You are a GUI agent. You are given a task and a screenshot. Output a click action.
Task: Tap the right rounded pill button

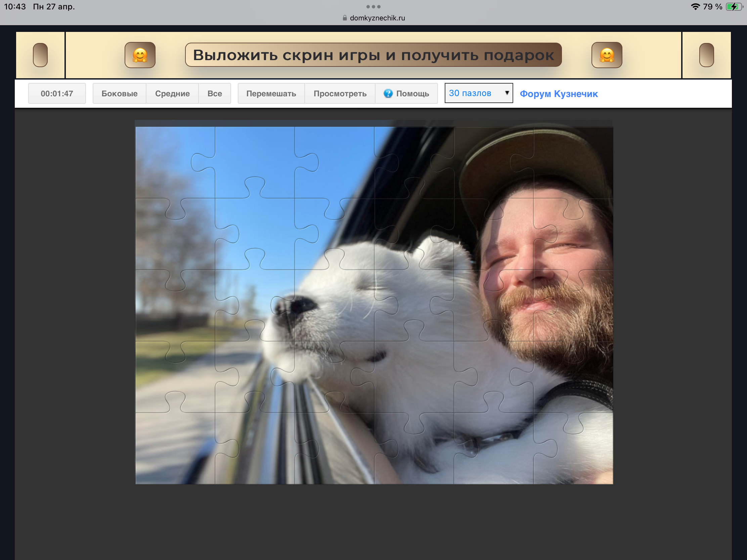tap(706, 55)
